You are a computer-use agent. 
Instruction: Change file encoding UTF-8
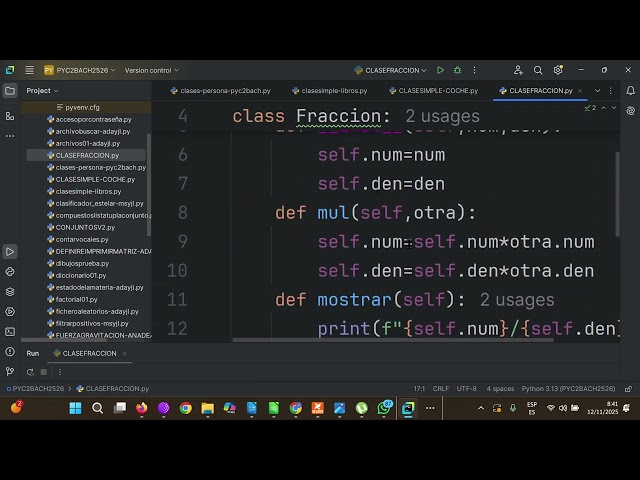pyautogui.click(x=467, y=389)
